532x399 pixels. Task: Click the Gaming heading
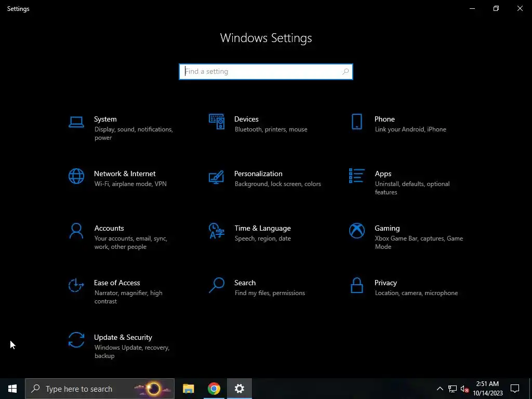pyautogui.click(x=387, y=229)
